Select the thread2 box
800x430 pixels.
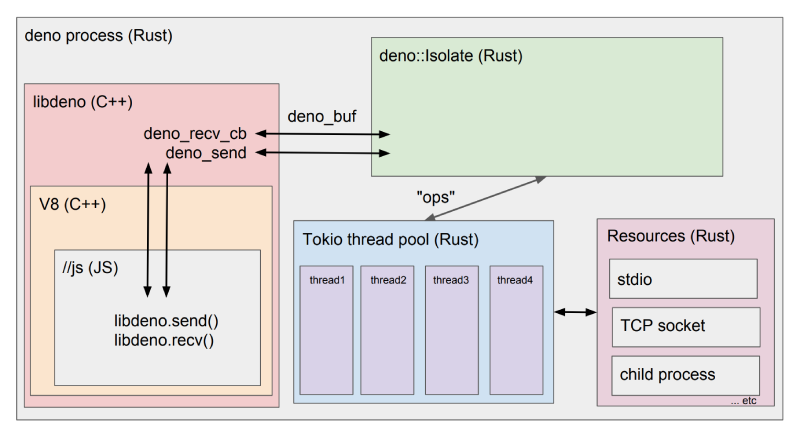387,330
